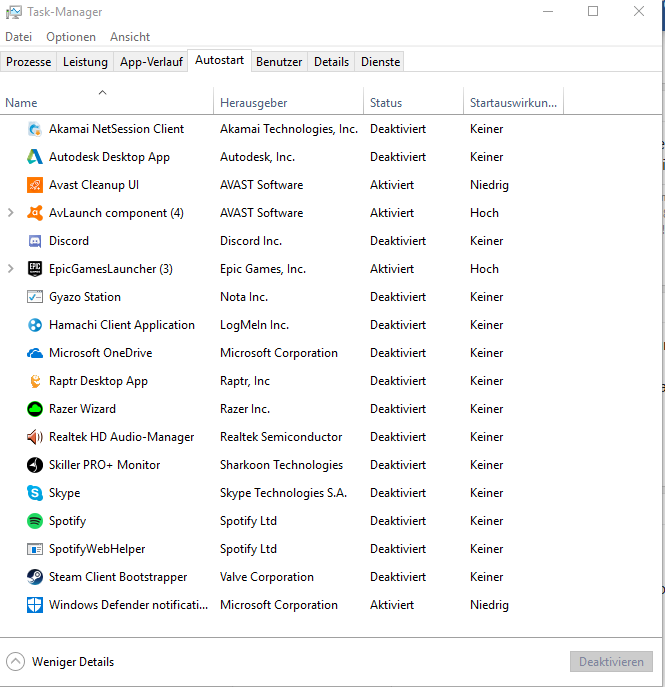Switch to the Dienste tab

pos(380,62)
